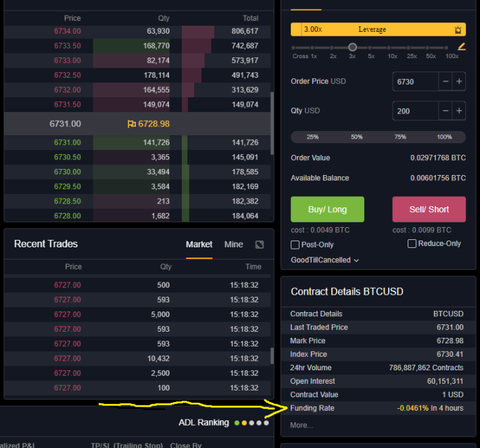Increase Order Price with plus button
The height and width of the screenshot is (448, 480).
pyautogui.click(x=459, y=81)
